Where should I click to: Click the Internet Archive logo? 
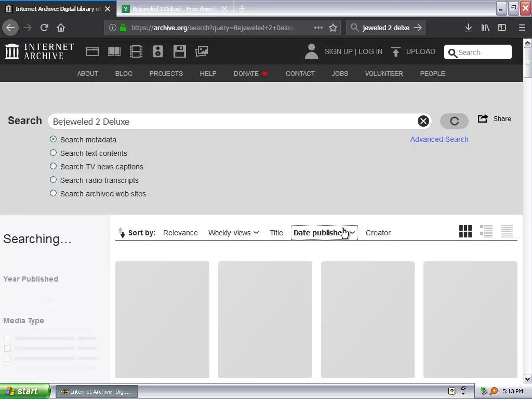click(x=39, y=51)
